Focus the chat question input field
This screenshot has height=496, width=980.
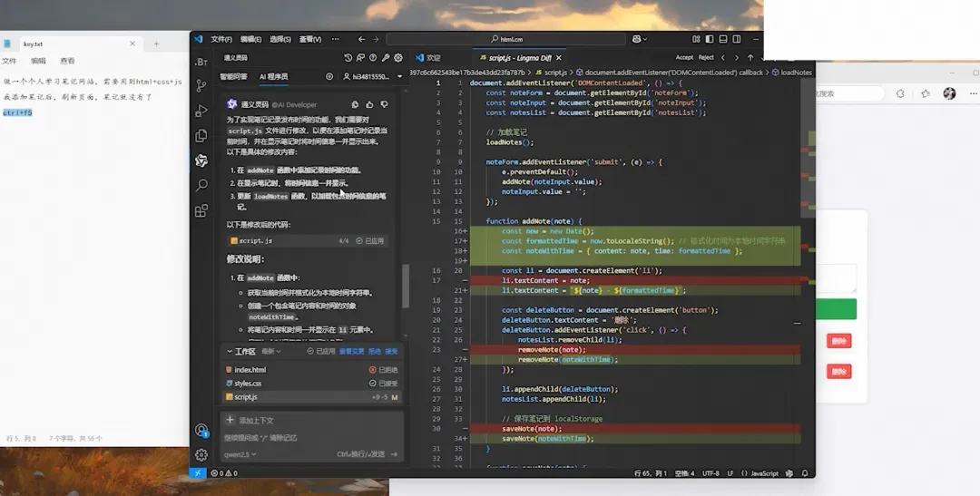point(310,437)
